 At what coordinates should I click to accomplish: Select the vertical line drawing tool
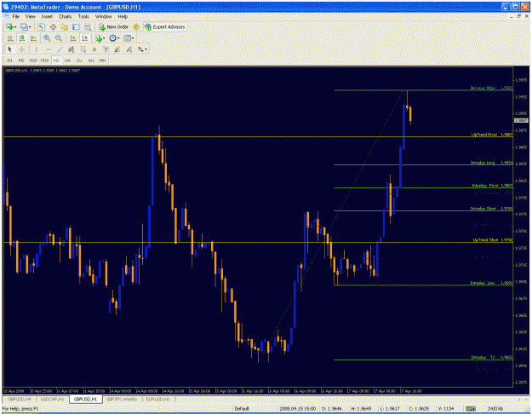[36, 49]
